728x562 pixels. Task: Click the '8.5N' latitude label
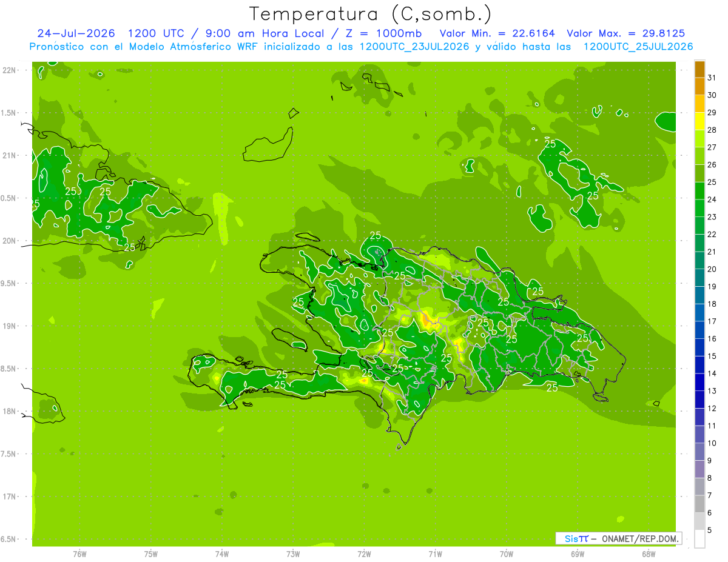8,369
